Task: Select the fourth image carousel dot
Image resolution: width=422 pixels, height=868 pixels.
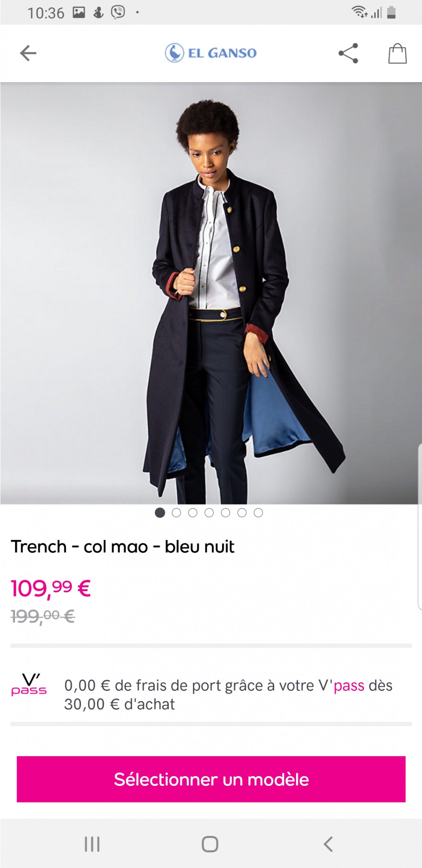Action: pos(209,513)
